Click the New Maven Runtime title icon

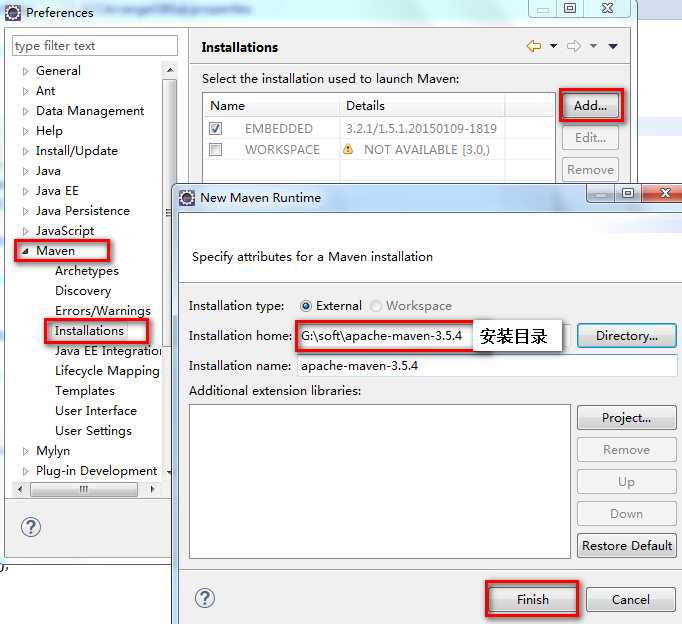tap(187, 198)
